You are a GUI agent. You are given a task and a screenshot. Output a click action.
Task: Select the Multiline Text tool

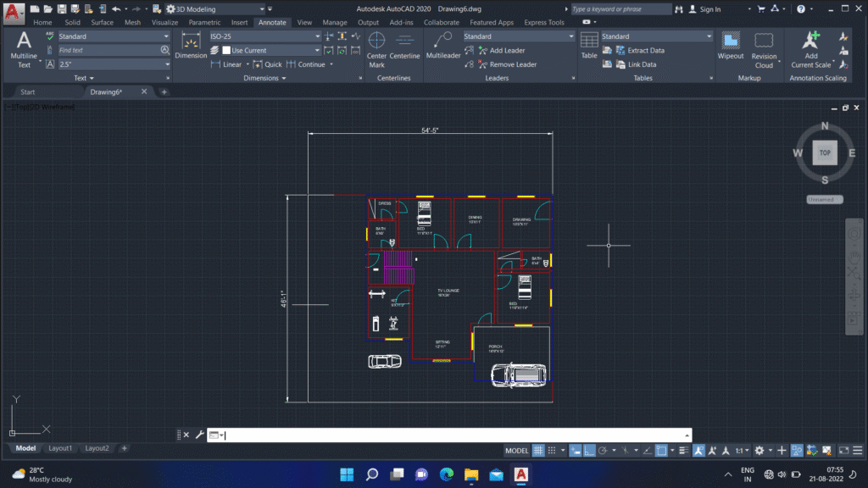[24, 50]
